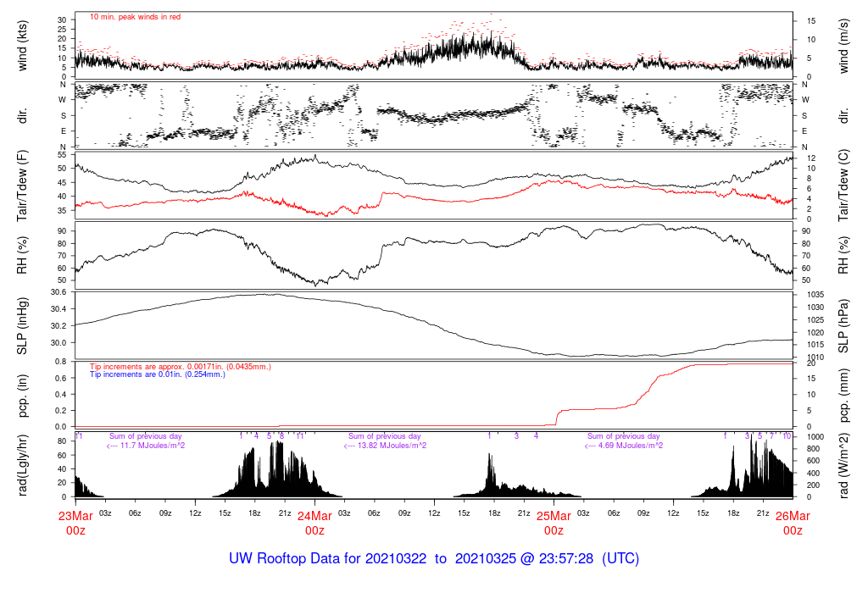The image size is (868, 593).
Task: Click the 55 value on temperature axis
Action: (x=62, y=155)
